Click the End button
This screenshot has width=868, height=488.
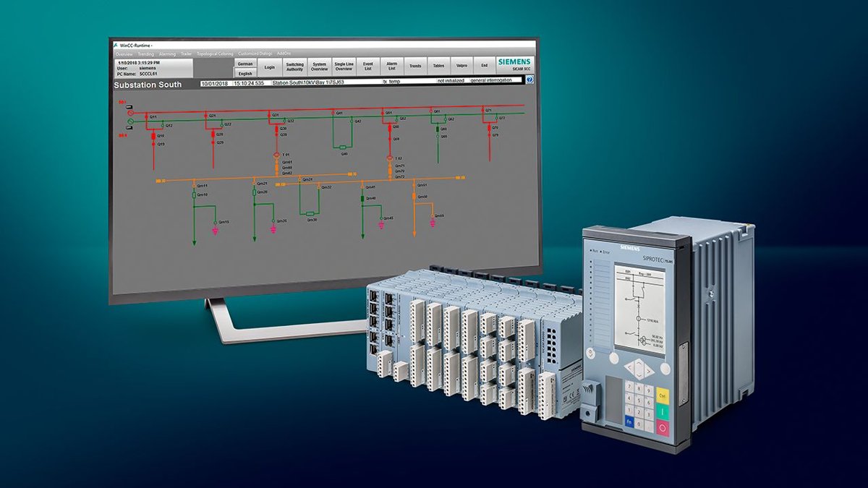484,67
